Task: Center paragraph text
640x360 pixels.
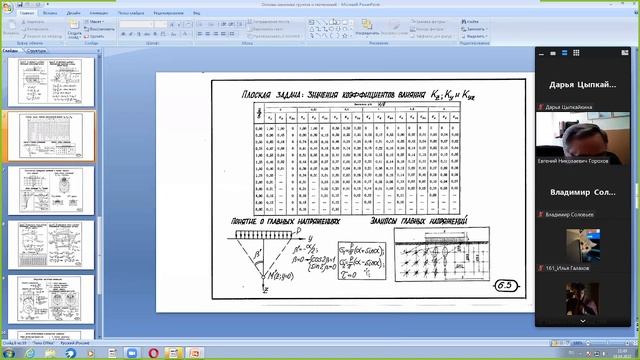Action: [208, 34]
